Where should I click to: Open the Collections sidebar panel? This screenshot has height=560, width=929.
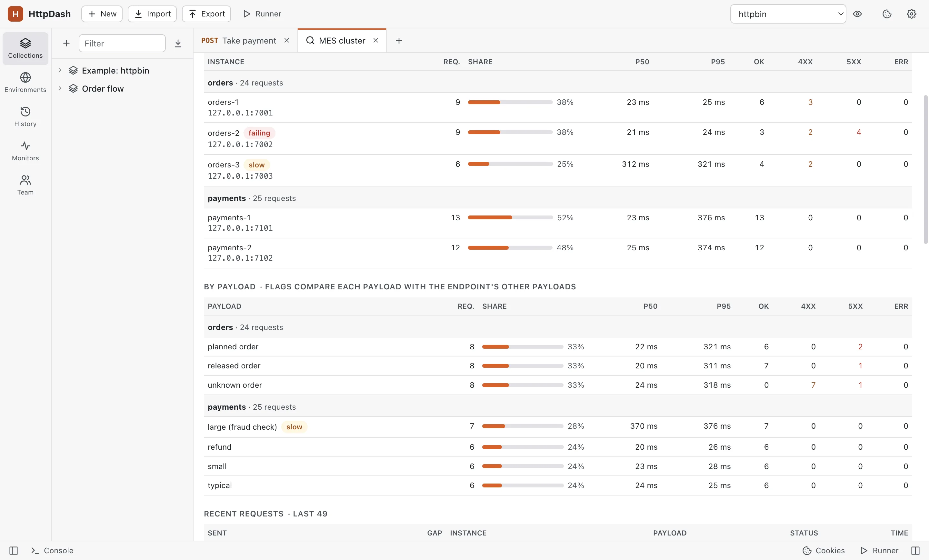(x=25, y=48)
